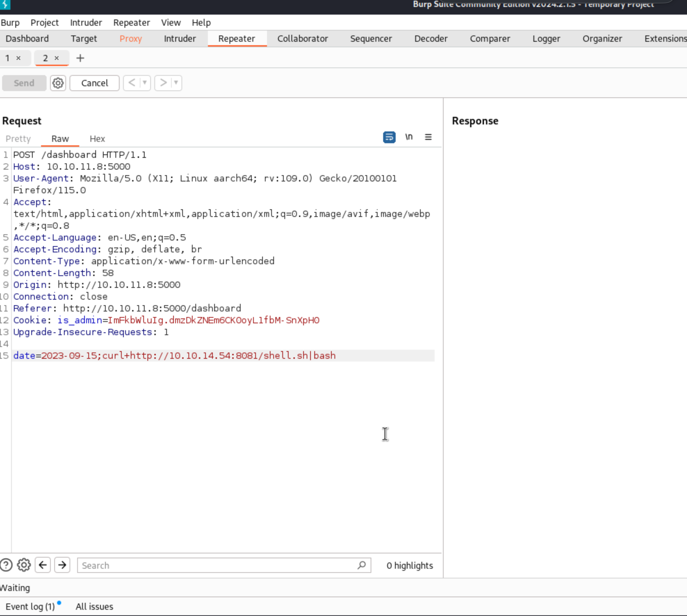The height and width of the screenshot is (616, 687).
Task: Click the Content-Type header line
Action: (x=144, y=261)
